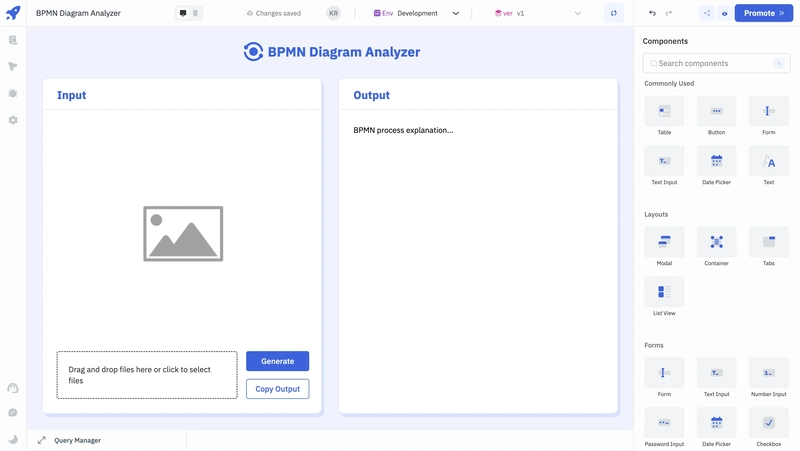This screenshot has width=800, height=451.
Task: Select the Password Input component
Action: (x=664, y=428)
